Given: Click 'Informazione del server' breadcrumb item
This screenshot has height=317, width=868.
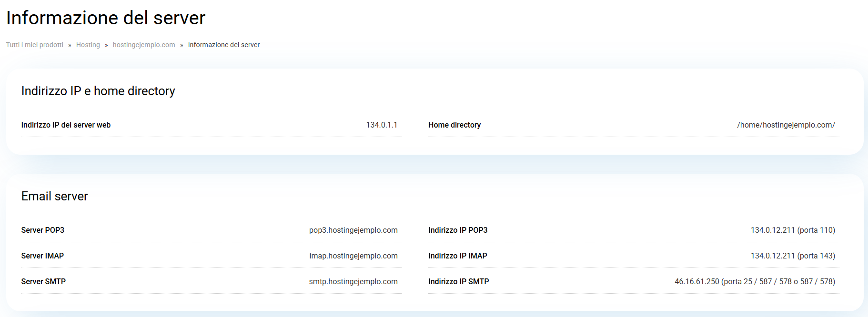Looking at the screenshot, I should click(223, 45).
